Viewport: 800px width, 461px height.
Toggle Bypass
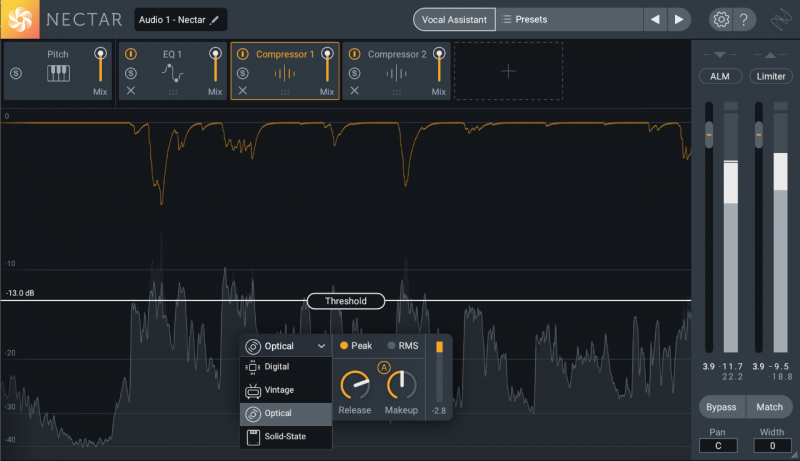[721, 407]
